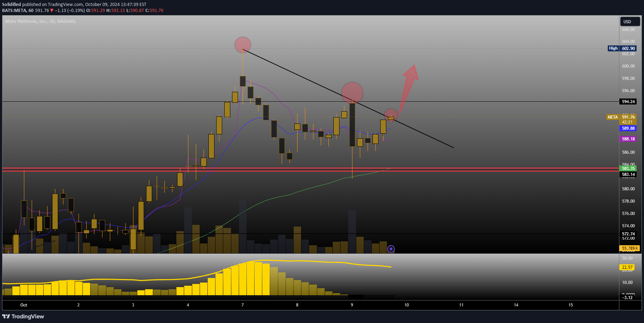Click the 586.00 price axis tick
644x323 pixels.
point(628,152)
